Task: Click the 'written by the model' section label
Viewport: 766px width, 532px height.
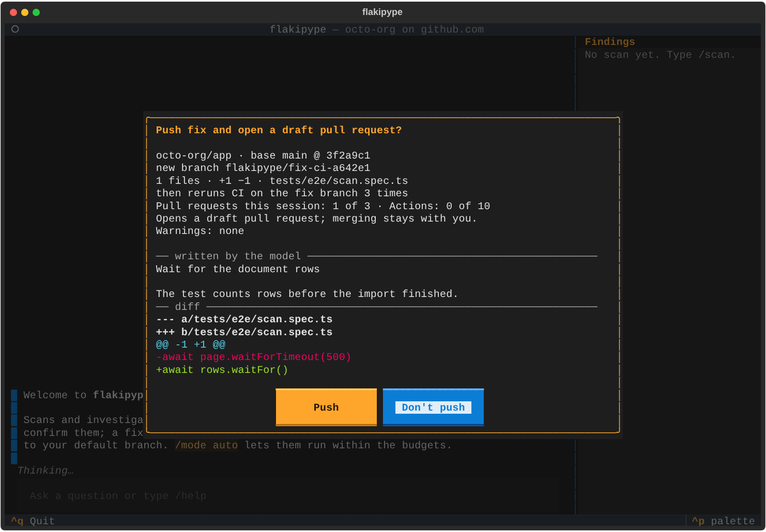Action: coord(238,256)
